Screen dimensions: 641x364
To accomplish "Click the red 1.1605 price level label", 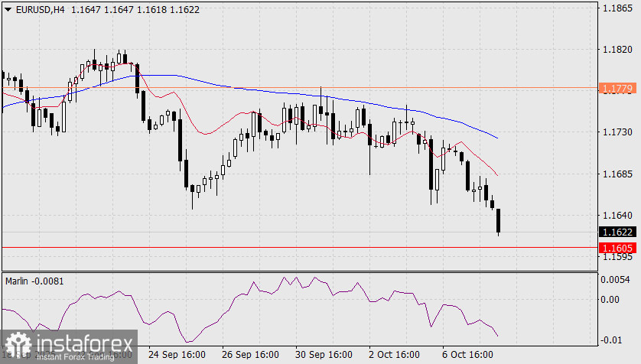I will point(618,248).
